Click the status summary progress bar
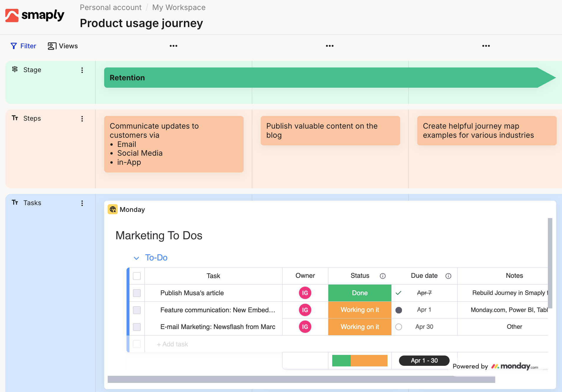The image size is (562, 392). coord(360,361)
